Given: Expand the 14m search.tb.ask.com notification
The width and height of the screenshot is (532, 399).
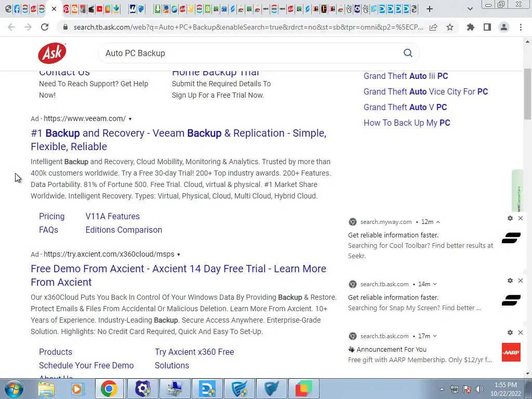Looking at the screenshot, I should 435,284.
